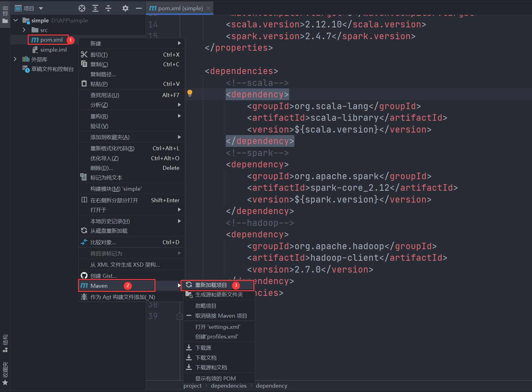
Task: Click the collapse all icon in project panel
Action: tap(109, 8)
